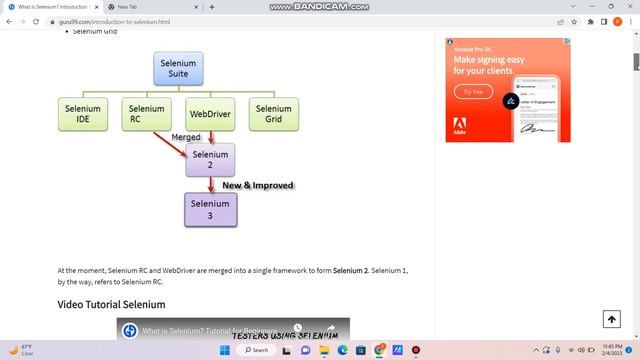Open the Windows Start menu
Screen dimensions: 640x360
[224, 350]
